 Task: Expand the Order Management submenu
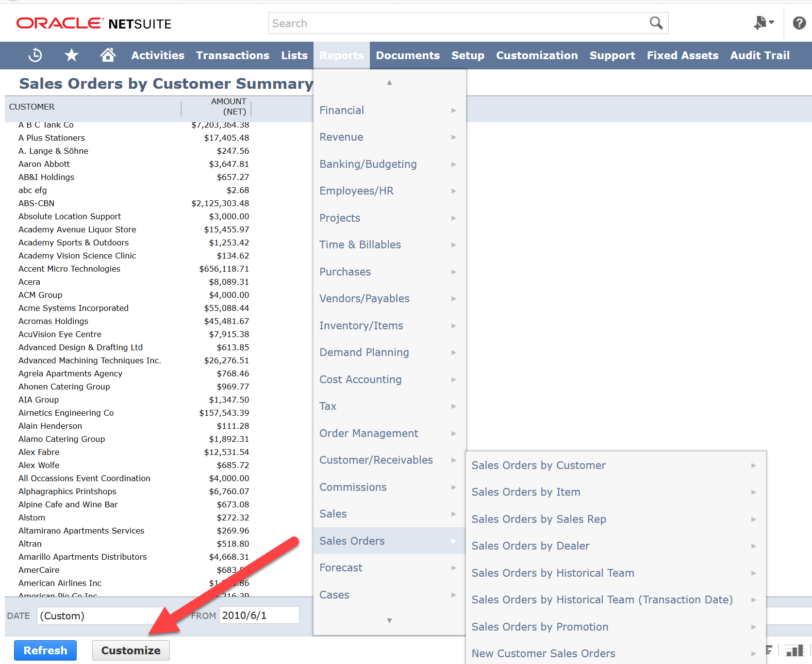tap(389, 433)
